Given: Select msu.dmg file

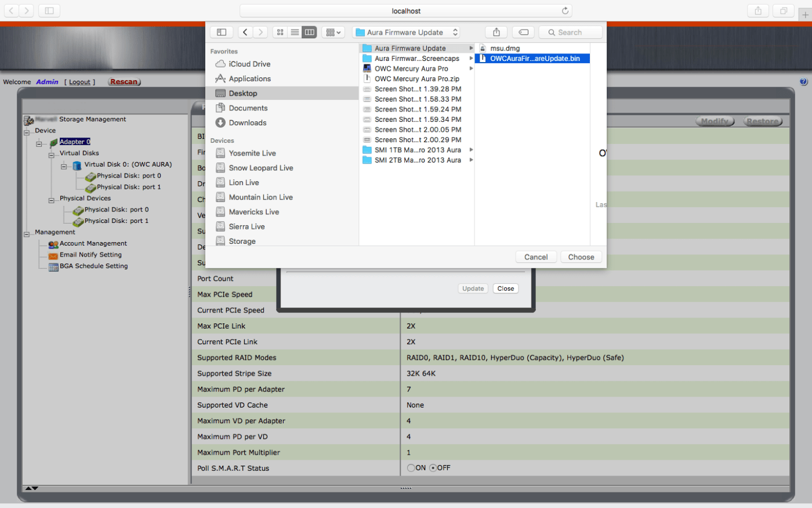Looking at the screenshot, I should coord(532,48).
